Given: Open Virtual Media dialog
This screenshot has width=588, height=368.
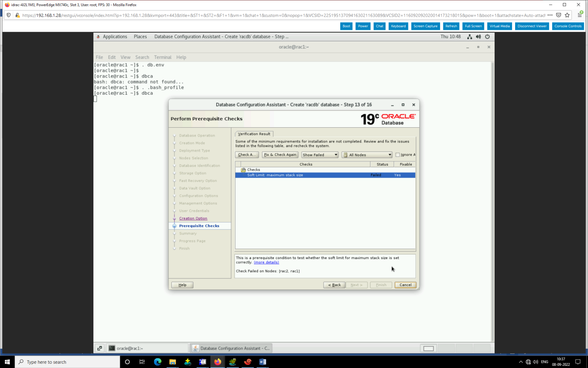Looking at the screenshot, I should 500,26.
